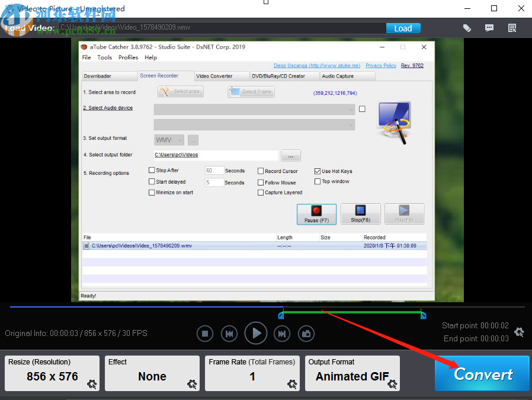Open Effect settings gear
This screenshot has height=400, width=532.
[x=192, y=384]
